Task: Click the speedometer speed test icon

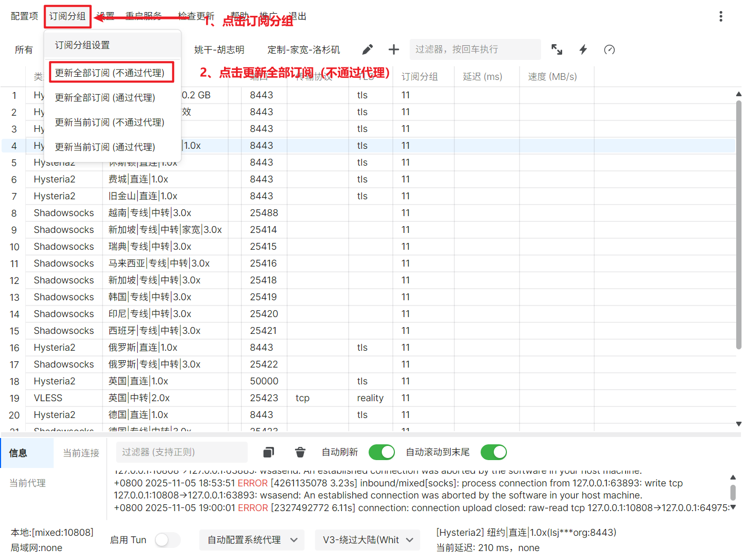Action: click(609, 49)
